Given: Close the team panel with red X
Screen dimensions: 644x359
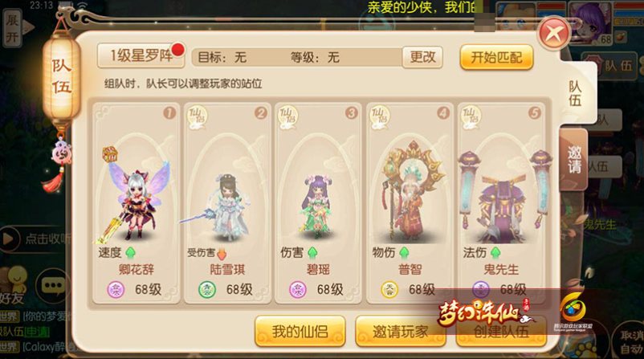Looking at the screenshot, I should tap(553, 34).
